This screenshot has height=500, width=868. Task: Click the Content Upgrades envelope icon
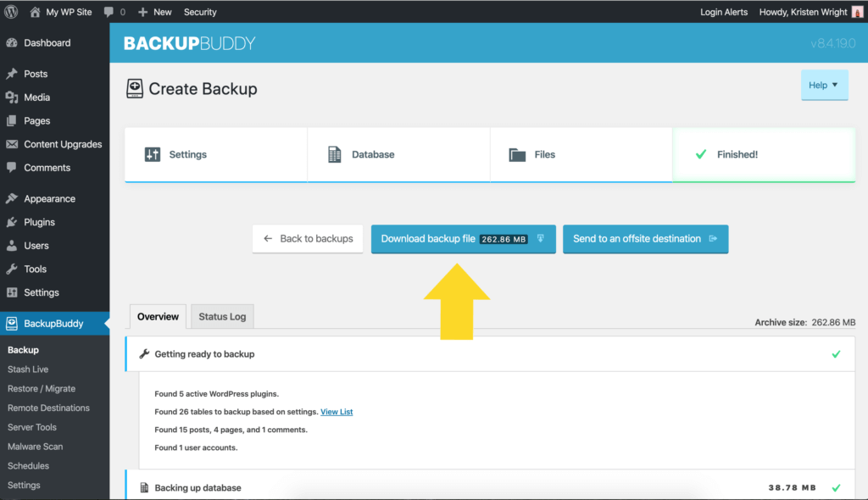[x=12, y=144]
